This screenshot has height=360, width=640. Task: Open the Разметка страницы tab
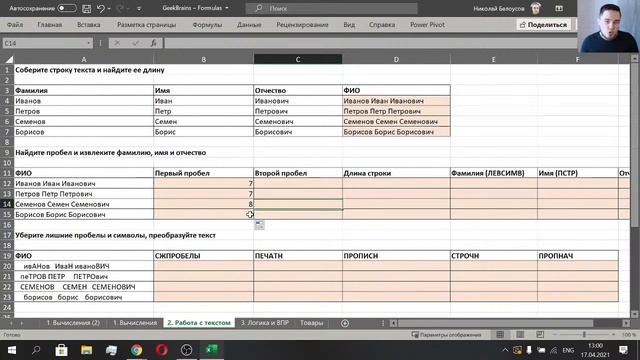pyautogui.click(x=147, y=24)
